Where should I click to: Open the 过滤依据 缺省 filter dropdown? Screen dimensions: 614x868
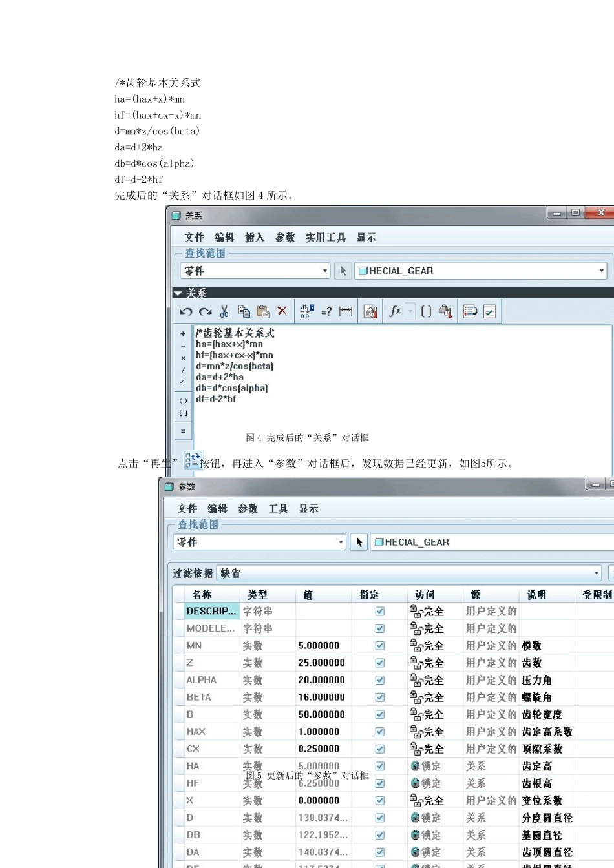409,573
